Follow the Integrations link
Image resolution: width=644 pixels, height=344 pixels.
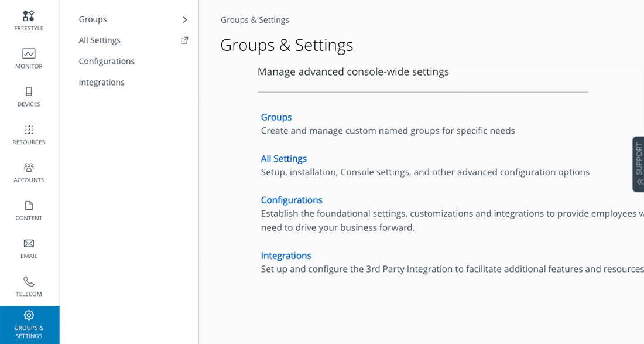tap(286, 256)
